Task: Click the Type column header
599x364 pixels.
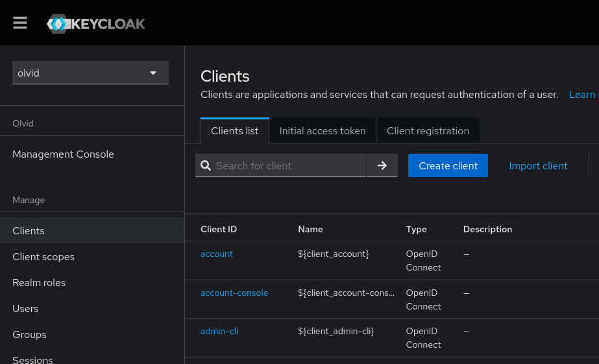Action: click(x=417, y=229)
